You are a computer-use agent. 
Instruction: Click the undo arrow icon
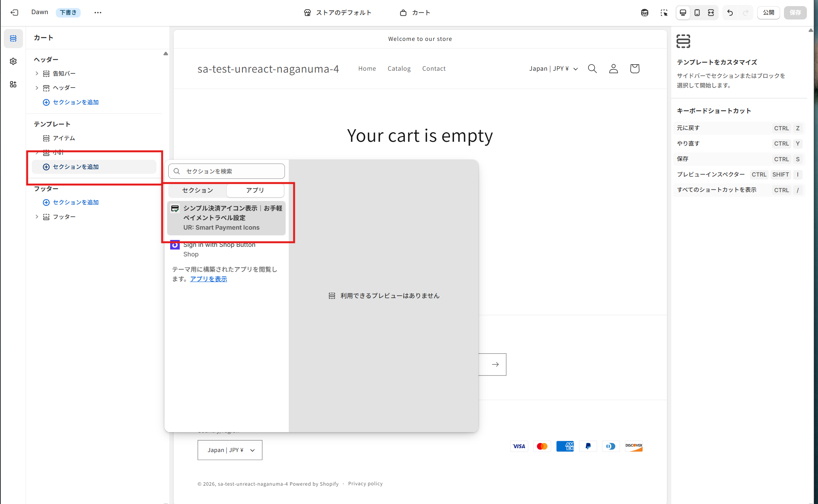point(730,13)
